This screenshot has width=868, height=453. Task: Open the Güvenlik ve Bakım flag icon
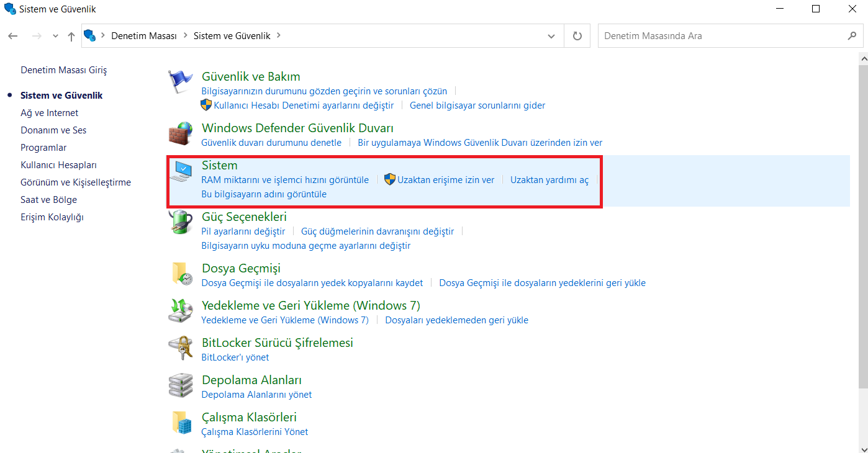[x=181, y=82]
